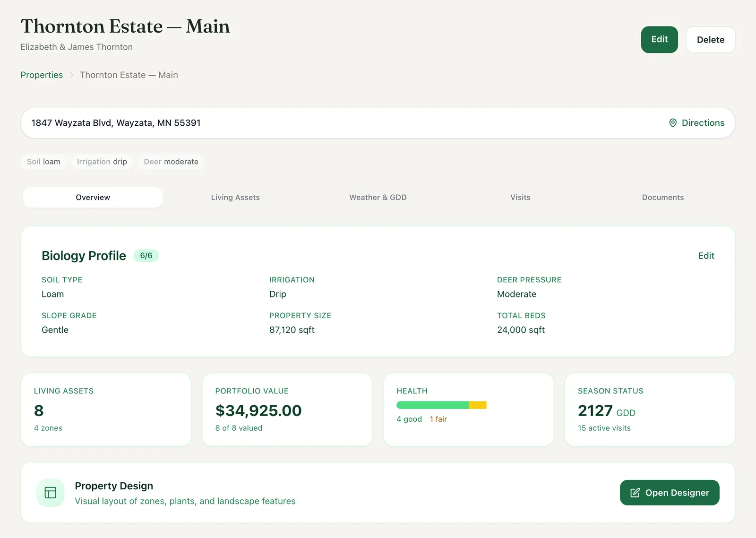Viewport: 756px width, 538px height.
Task: Click the Directions link
Action: (x=696, y=123)
